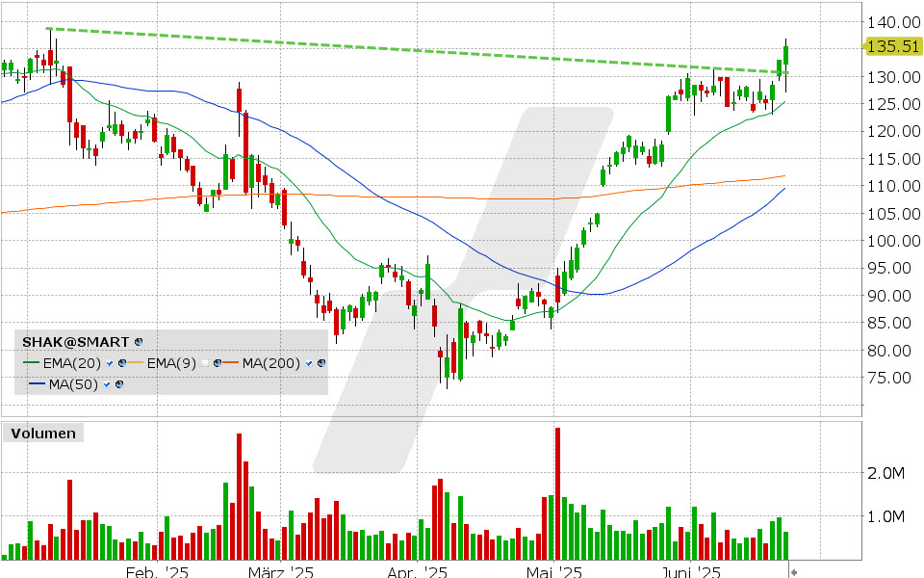Click the EMA(20) legend label
The image size is (924, 578).
click(72, 363)
